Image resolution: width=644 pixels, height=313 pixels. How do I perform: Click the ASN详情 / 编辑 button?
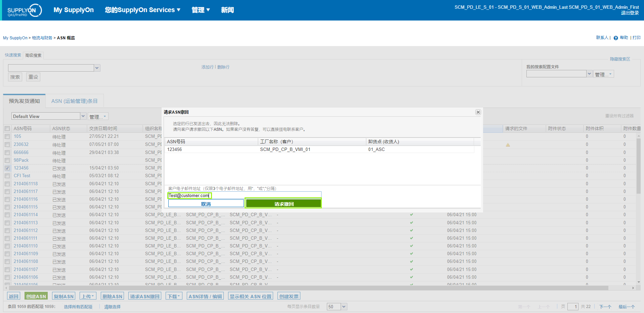click(x=205, y=296)
